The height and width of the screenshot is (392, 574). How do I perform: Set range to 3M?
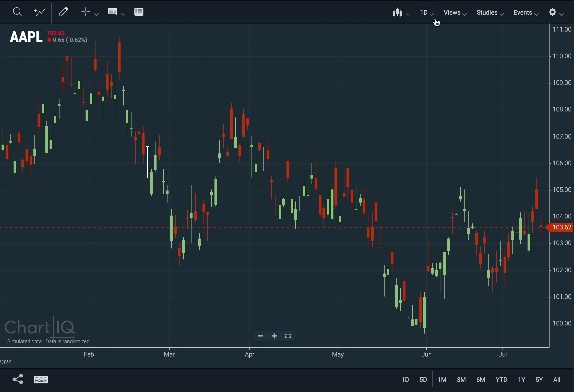[x=461, y=380]
